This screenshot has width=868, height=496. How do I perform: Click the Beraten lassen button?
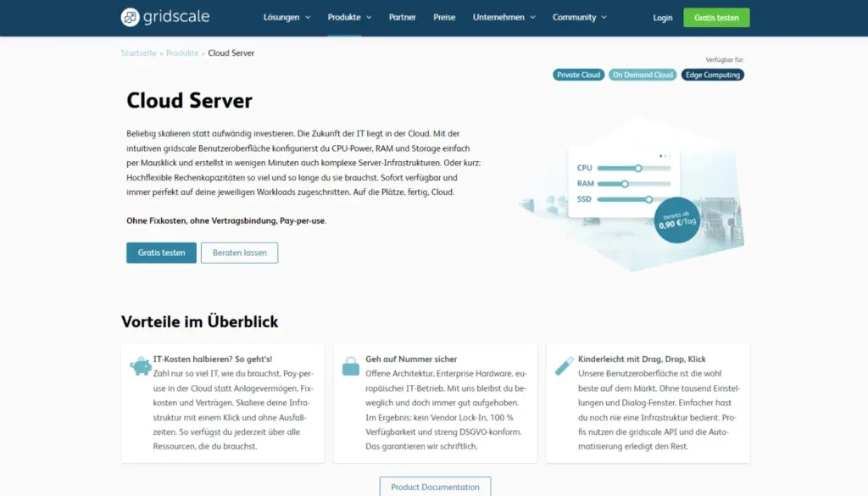pos(240,253)
